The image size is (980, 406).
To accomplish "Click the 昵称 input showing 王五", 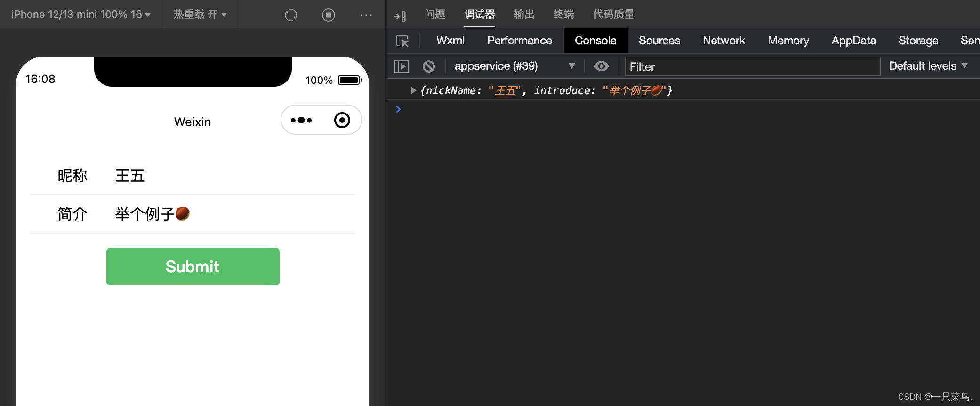I will click(234, 176).
